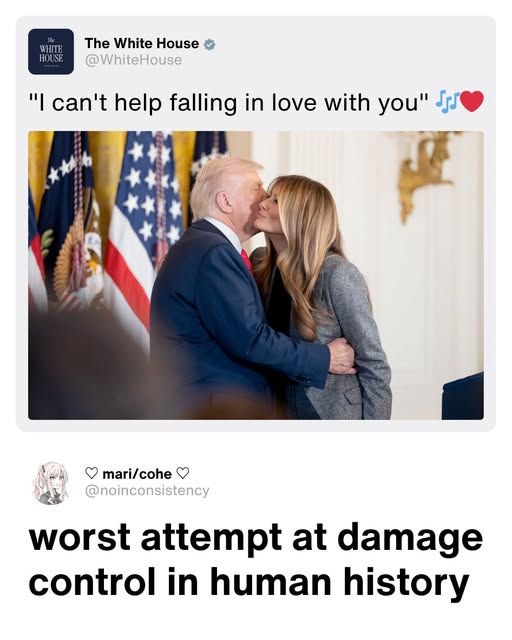Click the red heart emoji
Viewport: 512px width, 640px height.
(x=472, y=100)
